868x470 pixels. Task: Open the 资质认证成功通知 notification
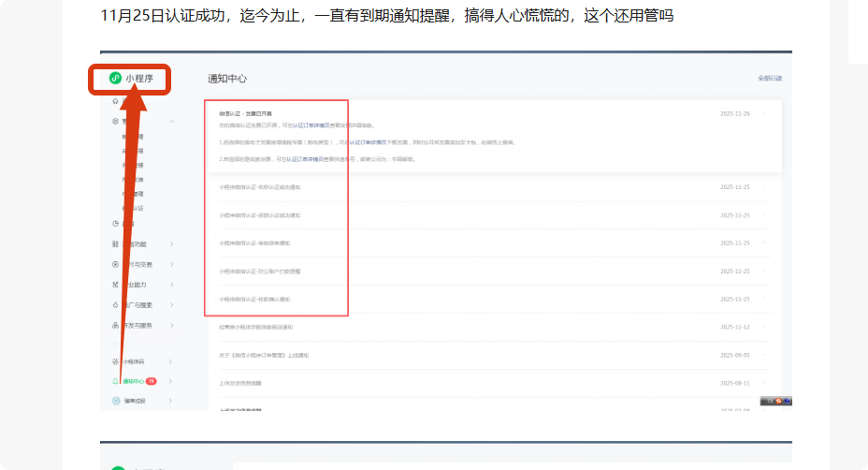tap(260, 215)
